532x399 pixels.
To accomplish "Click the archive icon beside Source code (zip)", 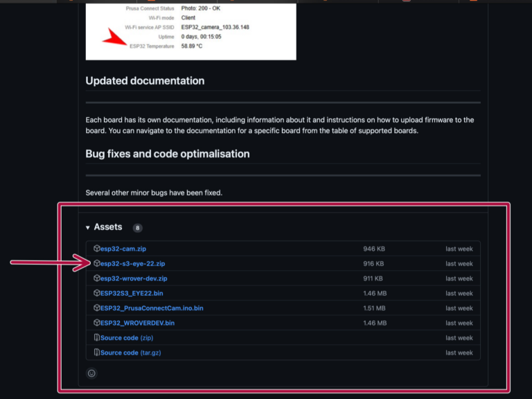I will point(97,338).
